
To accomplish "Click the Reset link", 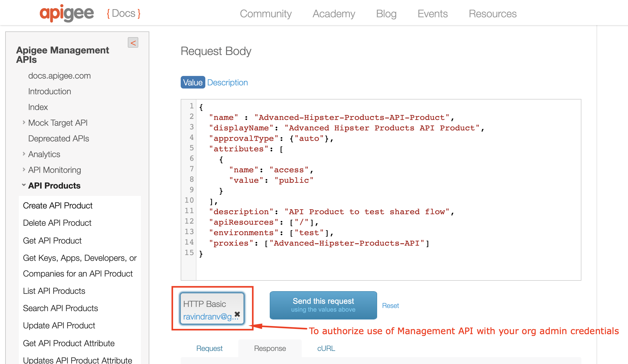I will [390, 306].
